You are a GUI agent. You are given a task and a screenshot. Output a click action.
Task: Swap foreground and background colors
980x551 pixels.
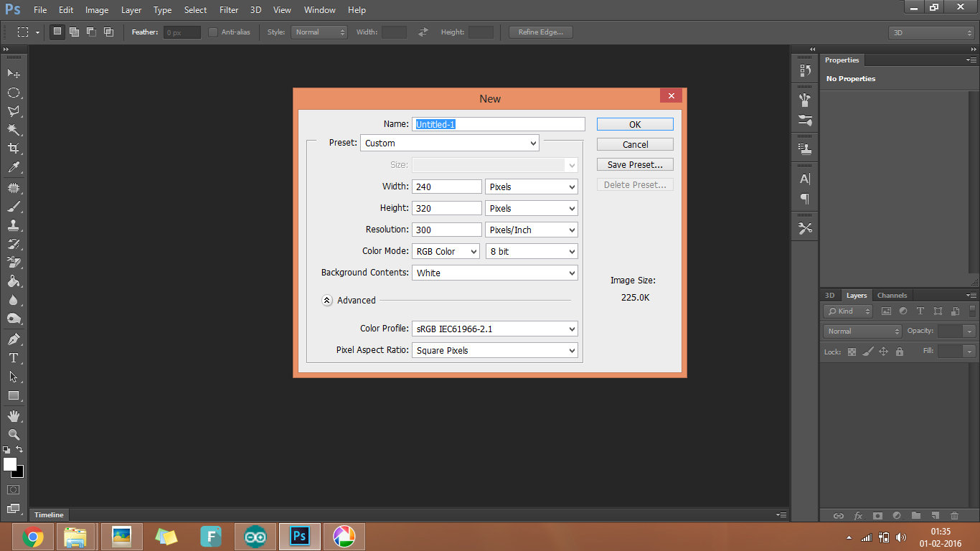(x=19, y=450)
